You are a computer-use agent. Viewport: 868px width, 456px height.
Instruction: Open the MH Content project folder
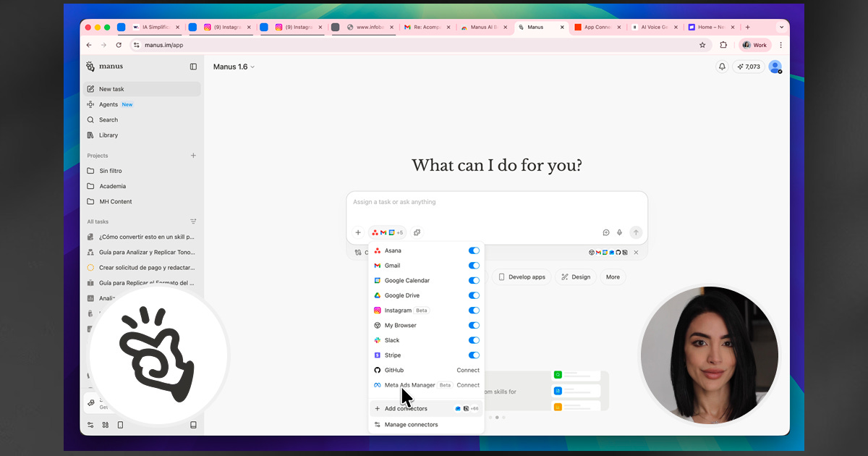(141, 201)
